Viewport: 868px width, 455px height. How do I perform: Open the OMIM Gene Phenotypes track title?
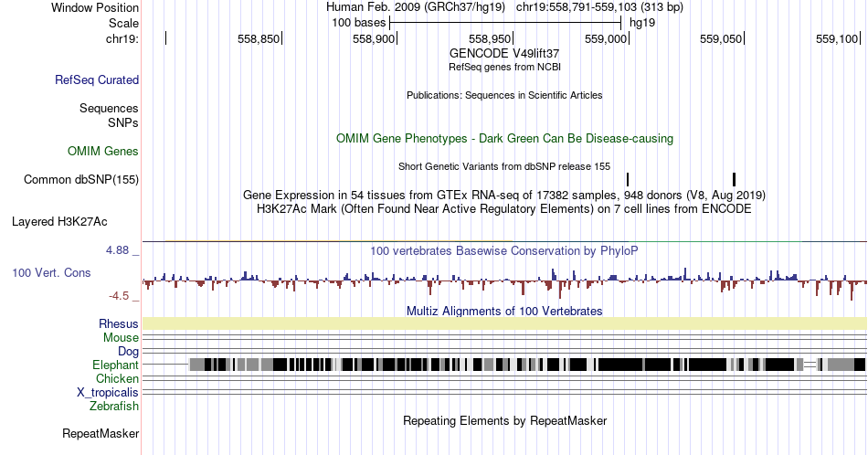click(x=504, y=138)
